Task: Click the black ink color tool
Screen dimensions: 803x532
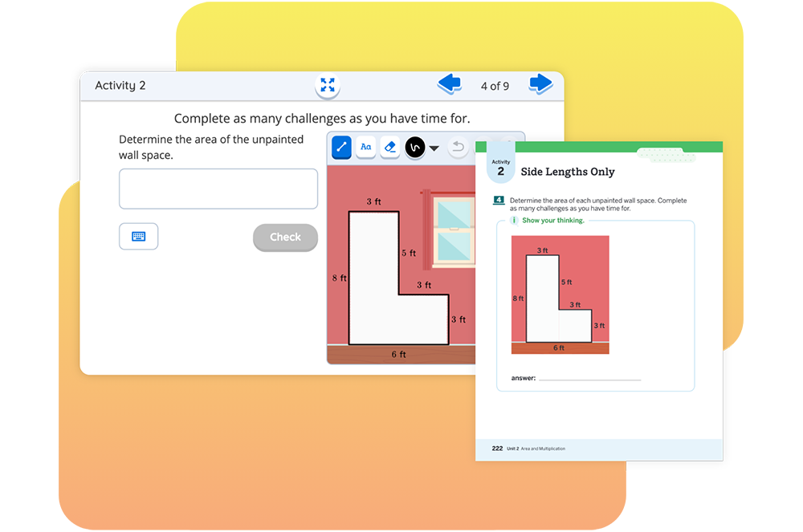Action: 415,147
